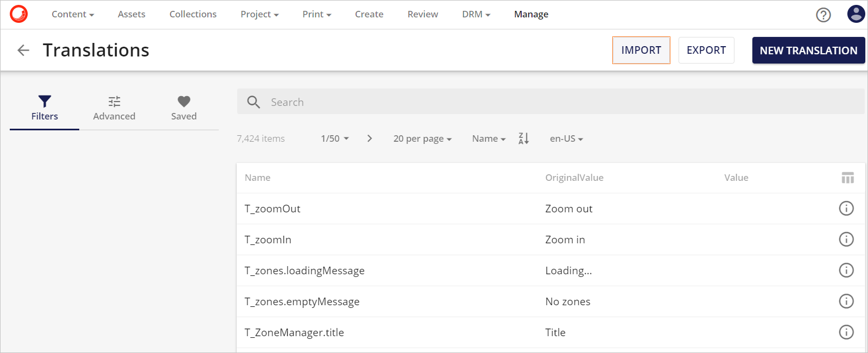Open Review in top navigation
868x353 pixels.
(423, 14)
